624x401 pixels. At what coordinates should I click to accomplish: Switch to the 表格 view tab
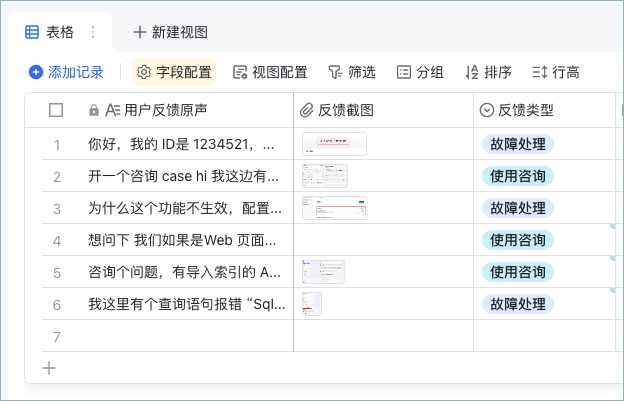pyautogui.click(x=60, y=32)
